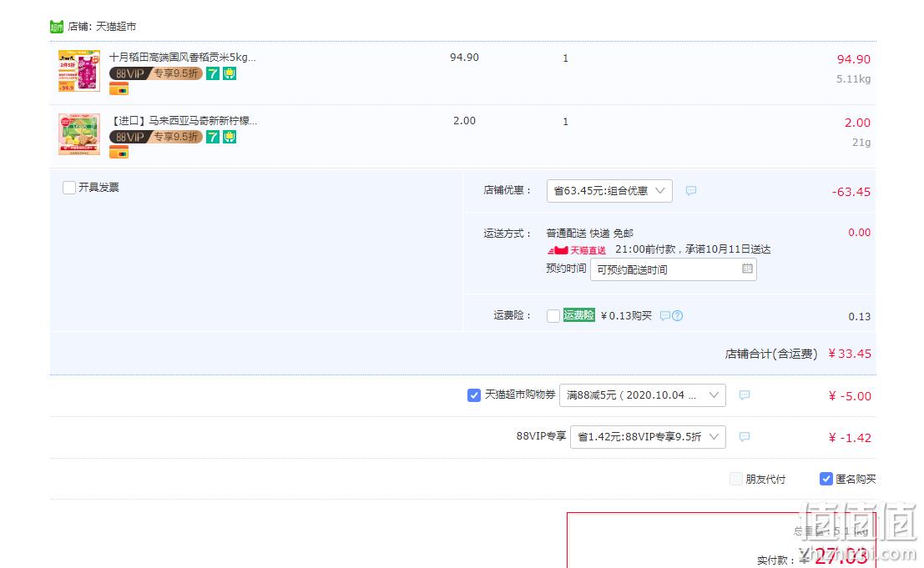Click the rice subtotal 94.90 in red
The width and height of the screenshot is (924, 568).
click(x=853, y=59)
